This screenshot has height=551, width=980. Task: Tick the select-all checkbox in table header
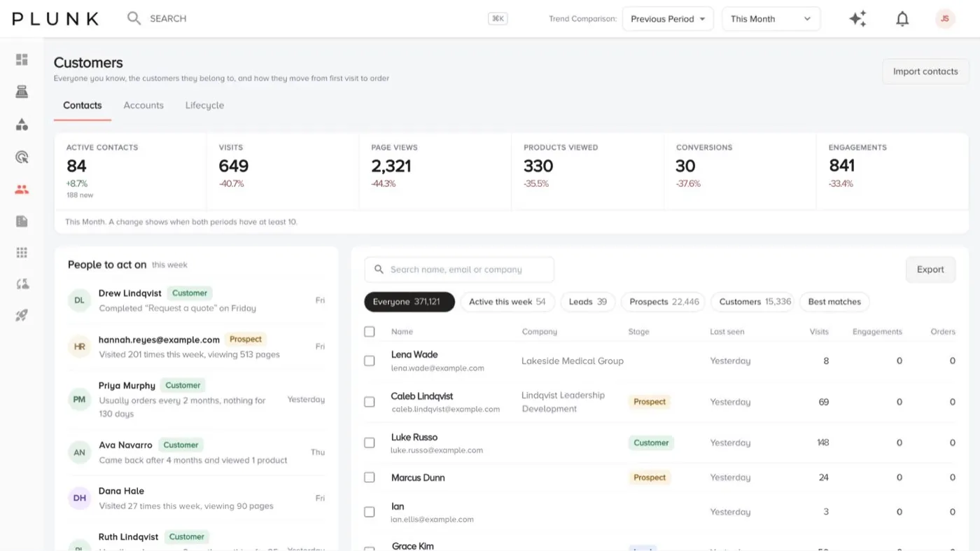click(x=370, y=332)
